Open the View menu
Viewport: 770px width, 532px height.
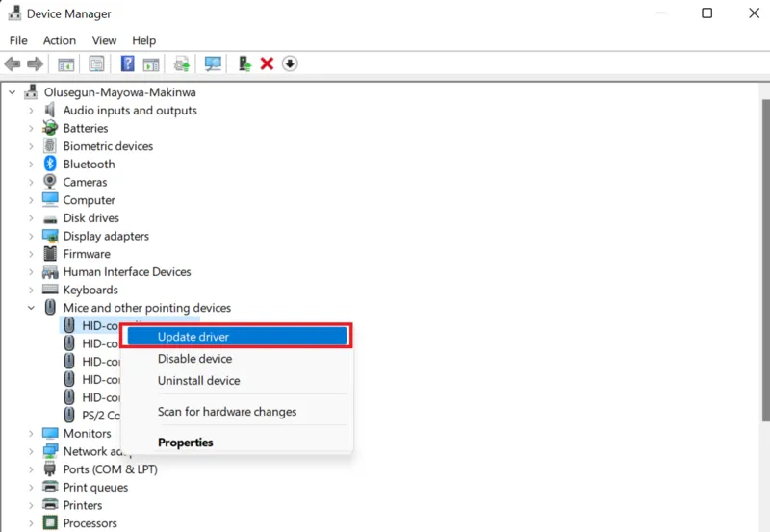pyautogui.click(x=104, y=40)
